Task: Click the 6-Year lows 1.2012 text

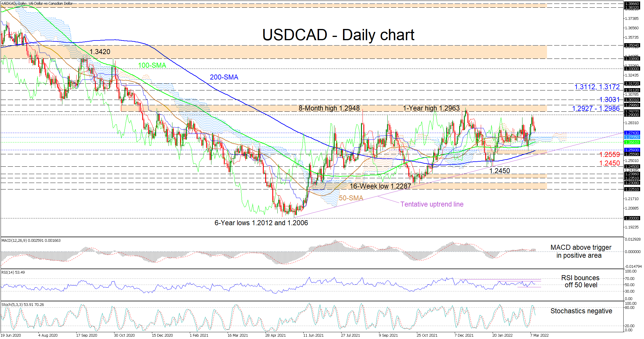Action: (x=261, y=223)
